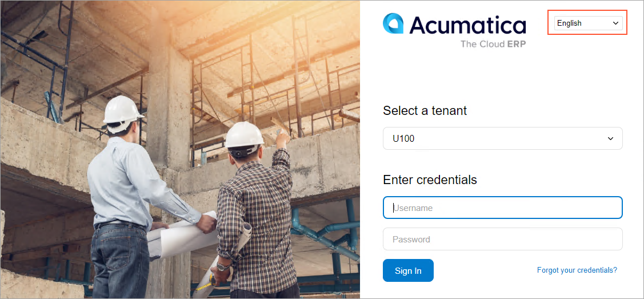Click into the Password field
Viewport: 644px width, 299px height.
pos(502,239)
